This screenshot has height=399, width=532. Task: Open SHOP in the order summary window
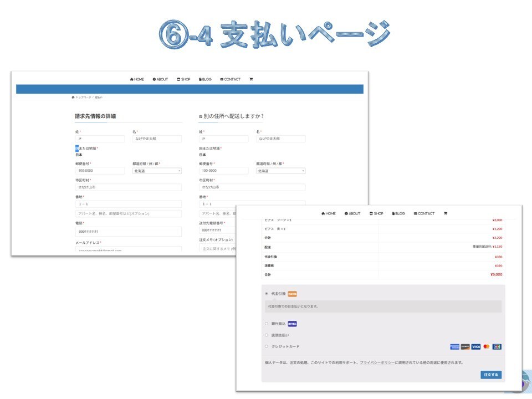click(x=376, y=214)
